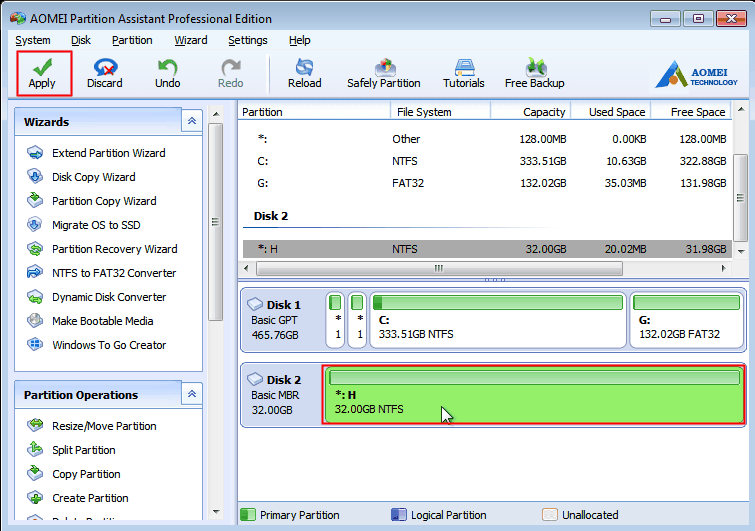Click the AOMEI Technology logo

(696, 75)
